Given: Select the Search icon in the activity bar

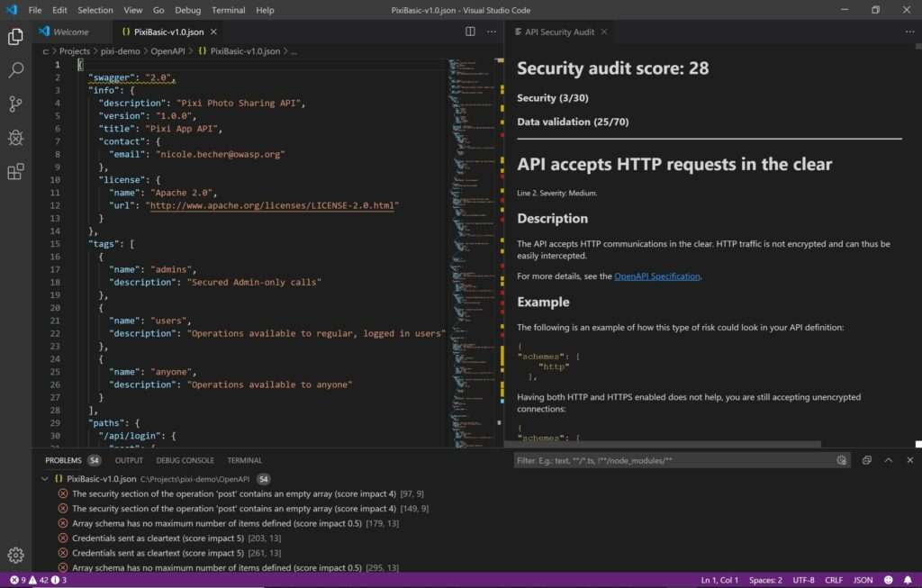Looking at the screenshot, I should [x=14, y=70].
